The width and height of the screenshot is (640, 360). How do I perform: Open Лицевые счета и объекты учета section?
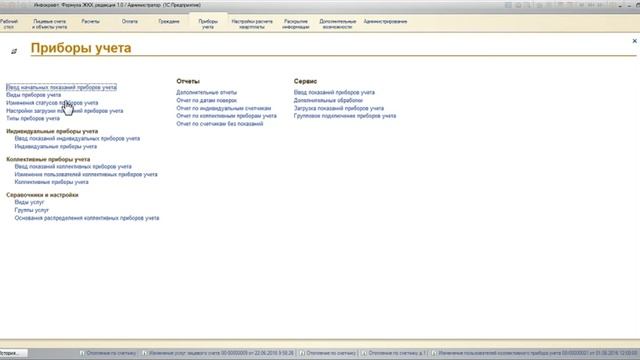50,24
